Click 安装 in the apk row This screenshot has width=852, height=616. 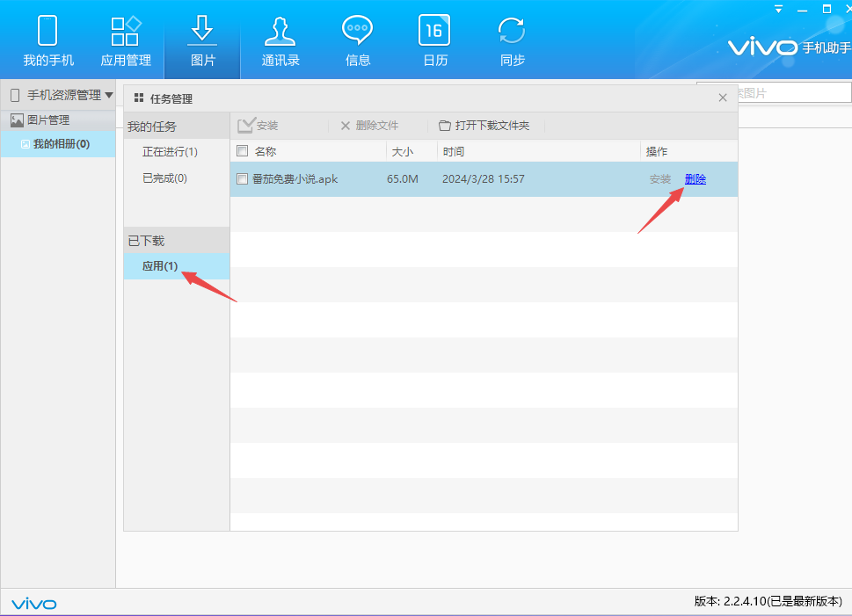click(x=660, y=179)
